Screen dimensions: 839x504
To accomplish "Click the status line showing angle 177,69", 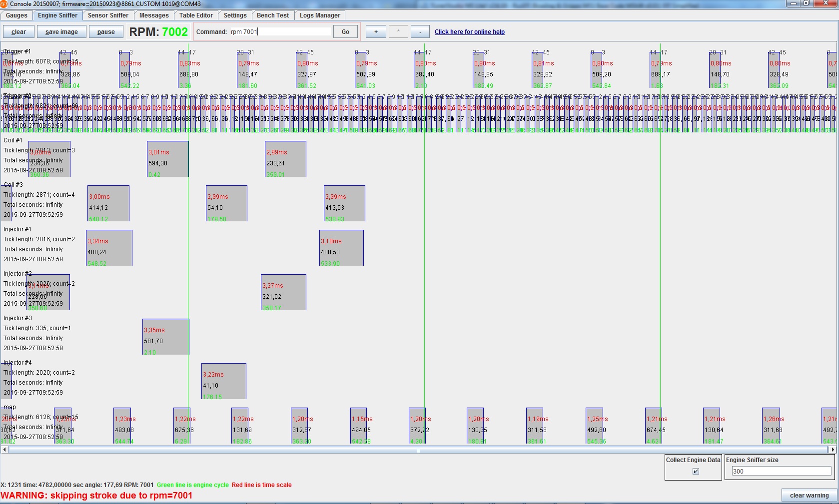I will 77,485.
